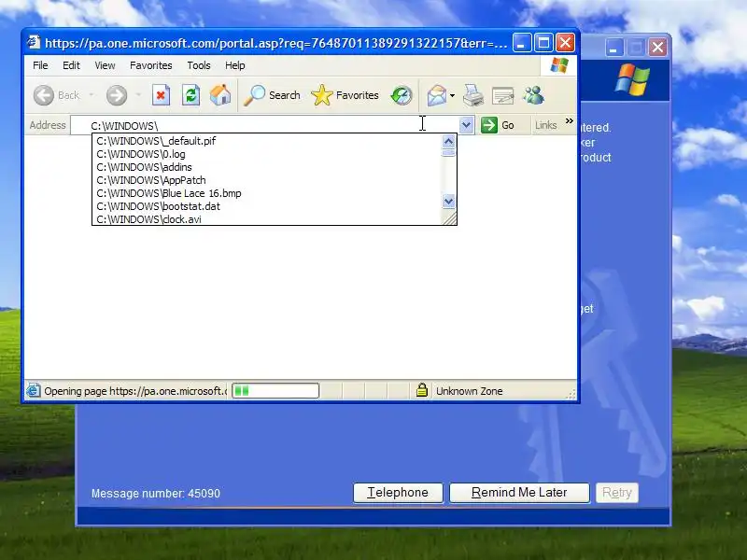The image size is (747, 560).
Task: Minimize the Internet Explorer window
Action: coord(522,43)
